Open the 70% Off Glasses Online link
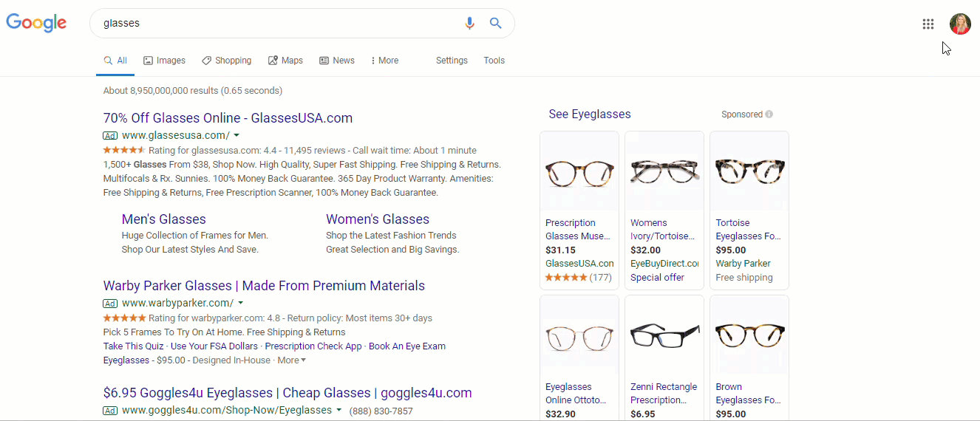Image resolution: width=980 pixels, height=421 pixels. pos(228,118)
